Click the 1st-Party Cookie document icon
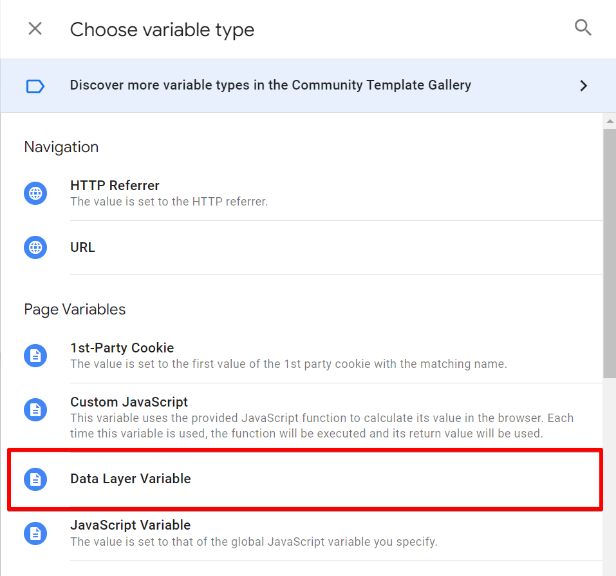The image size is (616, 576). point(36,355)
